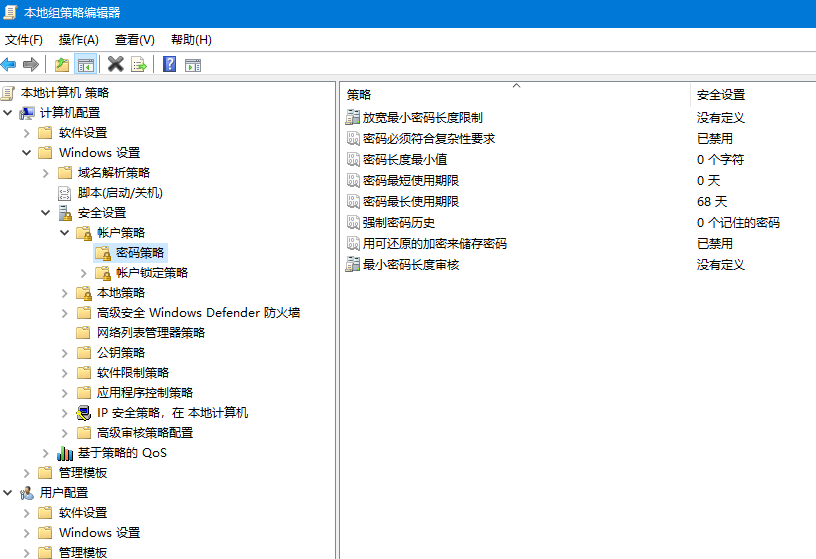Image resolution: width=816 pixels, height=559 pixels.
Task: Click the Delete X toolbar icon
Action: tap(116, 65)
